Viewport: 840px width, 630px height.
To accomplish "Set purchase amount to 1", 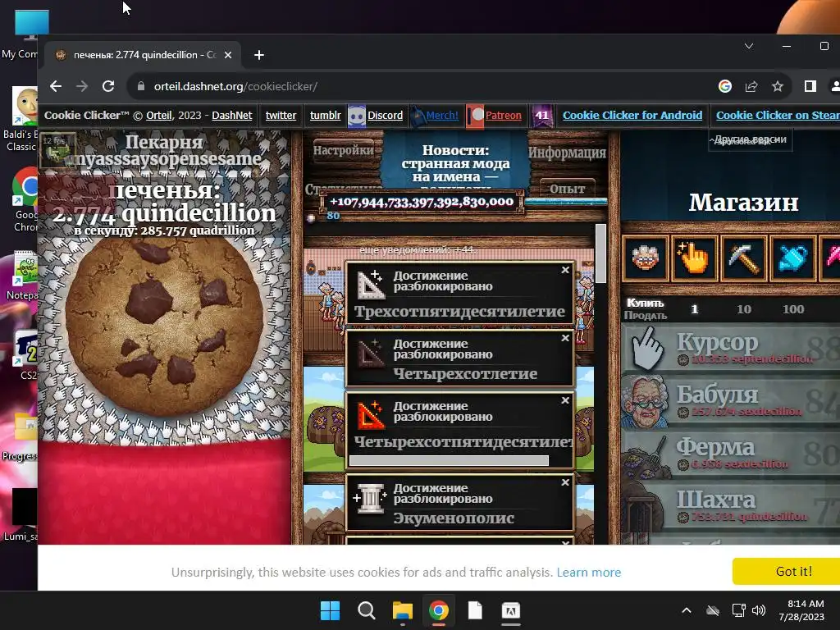I will pos(694,309).
